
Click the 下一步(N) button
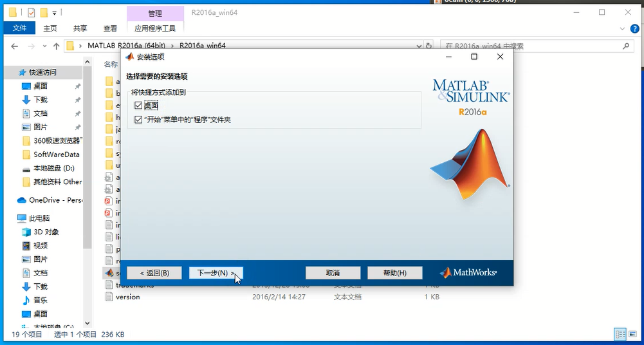pyautogui.click(x=216, y=273)
